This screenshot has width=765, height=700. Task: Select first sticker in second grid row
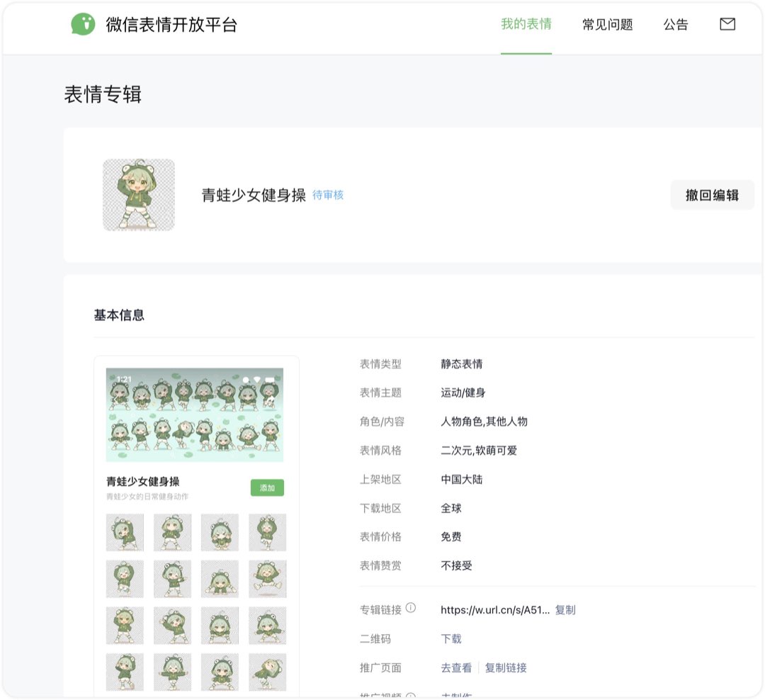125,579
